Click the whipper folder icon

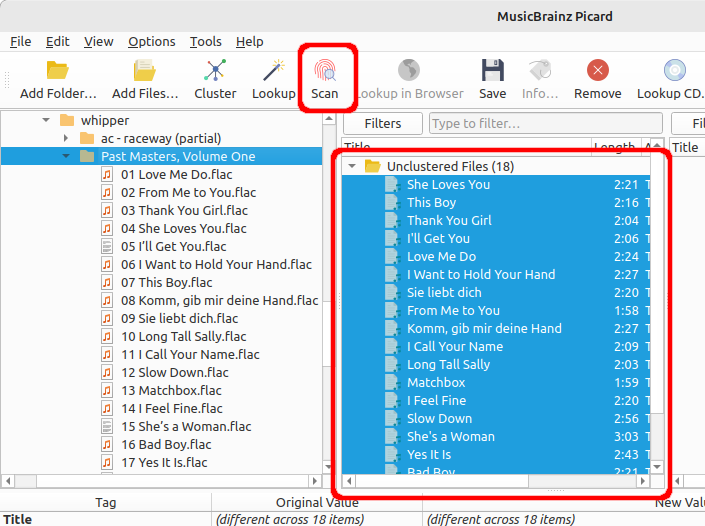click(67, 120)
